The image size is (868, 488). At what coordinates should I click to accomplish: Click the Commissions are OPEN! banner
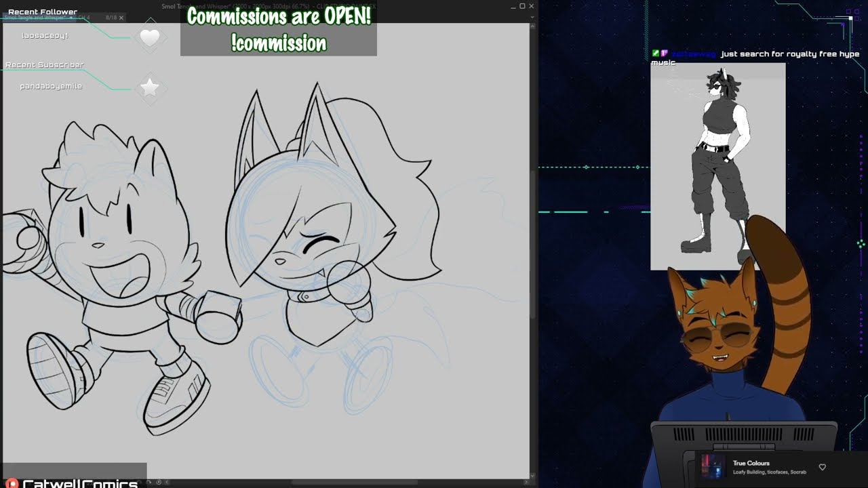point(279,17)
